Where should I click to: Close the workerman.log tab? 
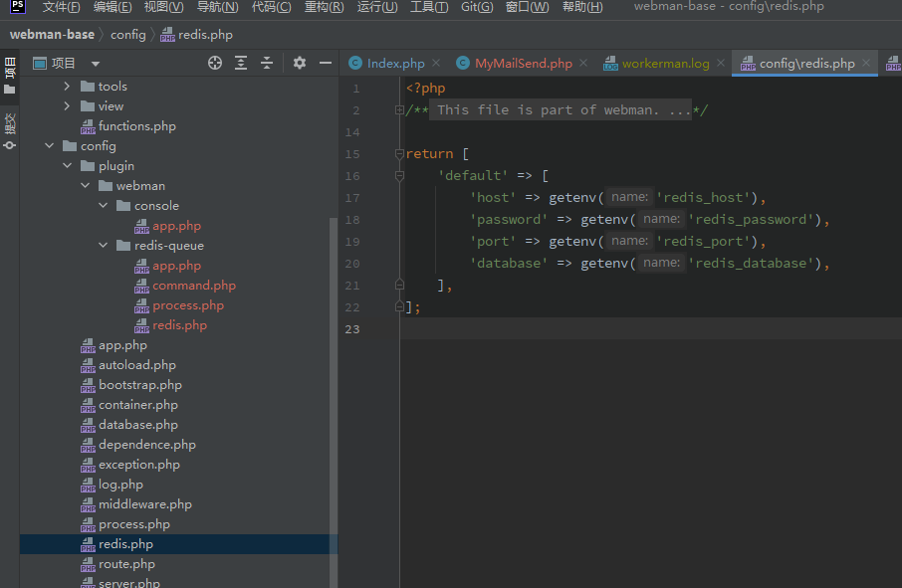click(x=720, y=63)
